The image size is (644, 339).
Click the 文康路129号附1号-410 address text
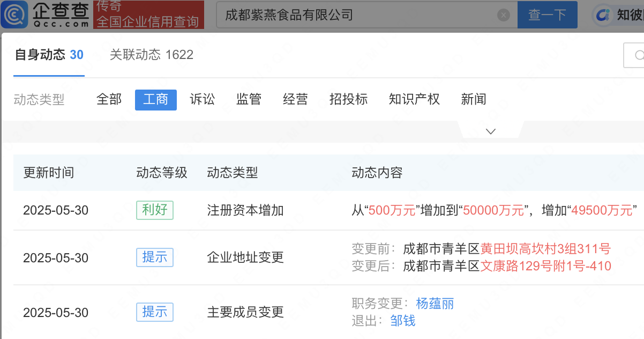pos(546,266)
